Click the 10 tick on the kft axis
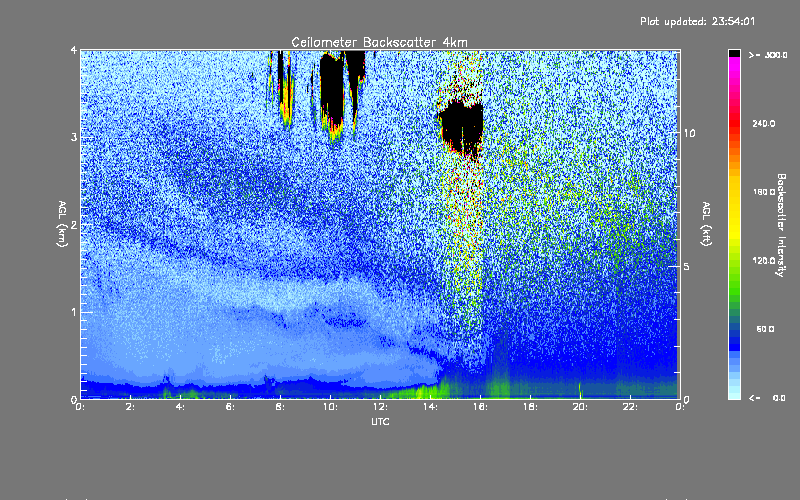800x500 pixels. (x=689, y=134)
